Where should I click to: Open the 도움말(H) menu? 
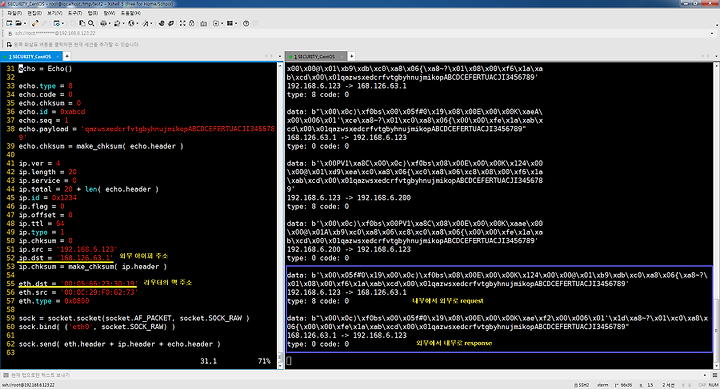point(130,13)
